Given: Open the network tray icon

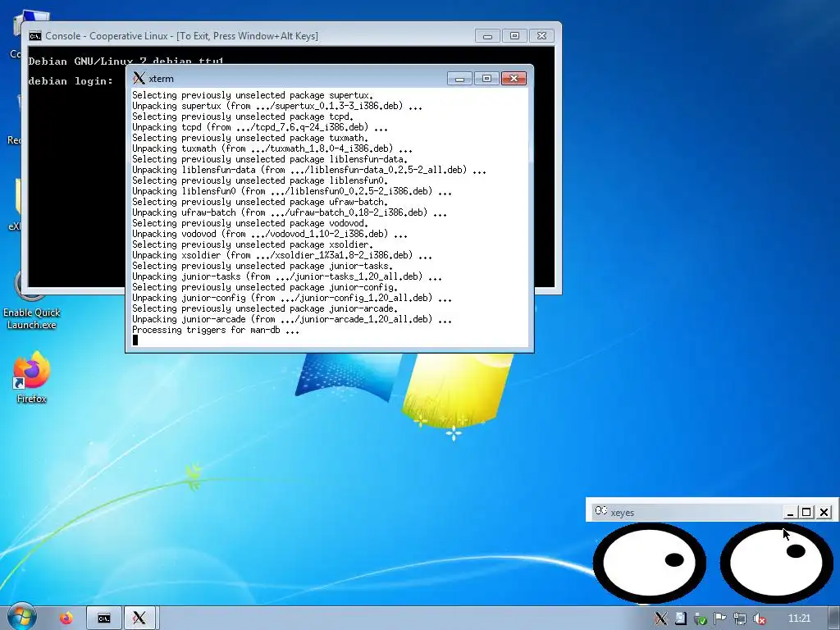Looking at the screenshot, I should click(740, 619).
